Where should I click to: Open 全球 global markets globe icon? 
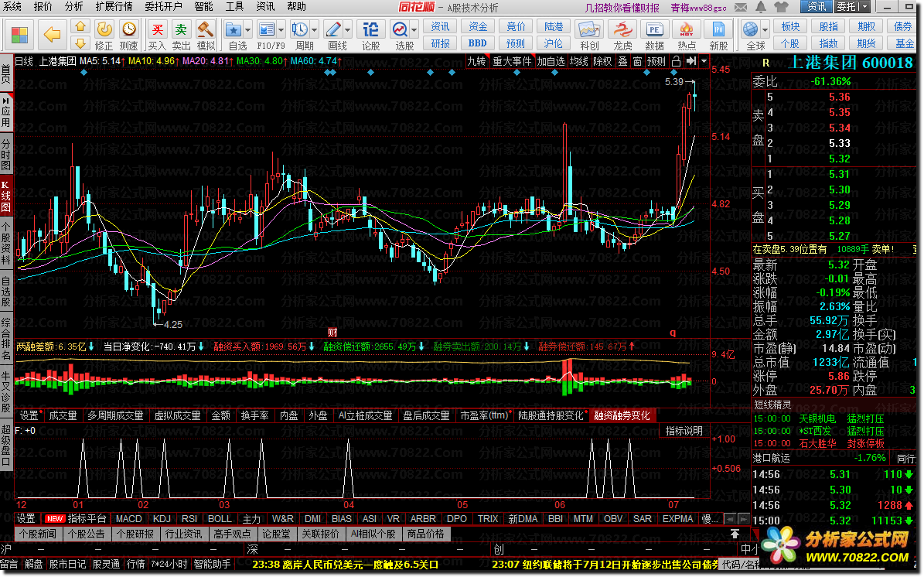coord(751,29)
